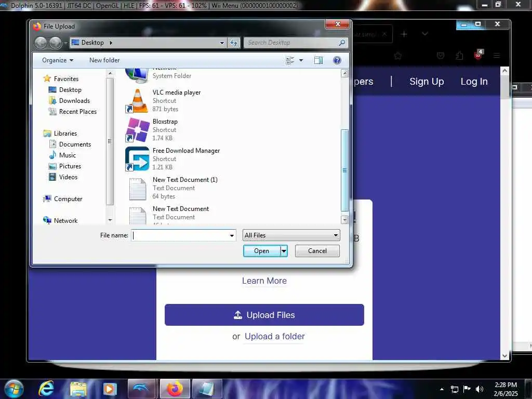
Task: Click into the File name text field
Action: pos(180,235)
